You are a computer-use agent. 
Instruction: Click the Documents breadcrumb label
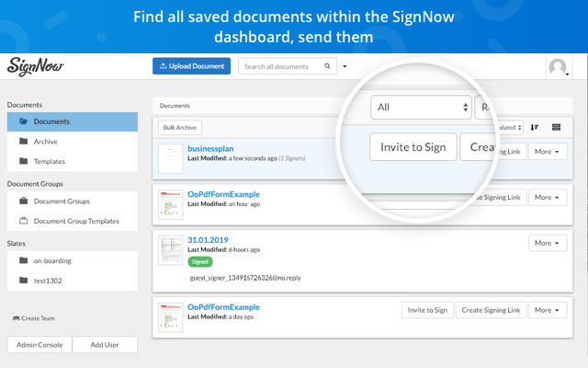pos(175,106)
